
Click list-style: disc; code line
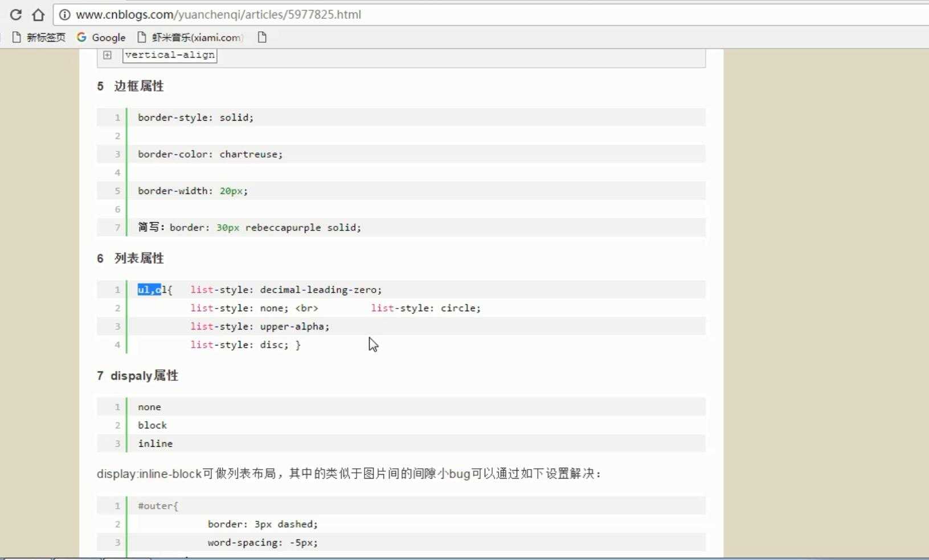tap(245, 345)
